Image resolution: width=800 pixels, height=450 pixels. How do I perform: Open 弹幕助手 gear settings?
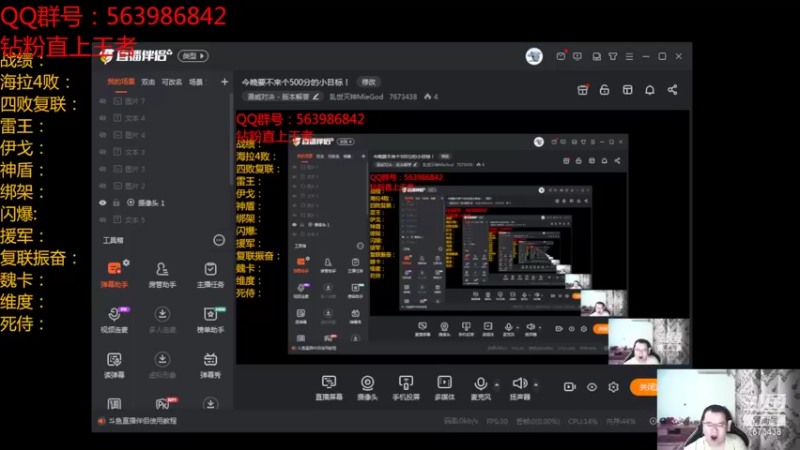126,263
